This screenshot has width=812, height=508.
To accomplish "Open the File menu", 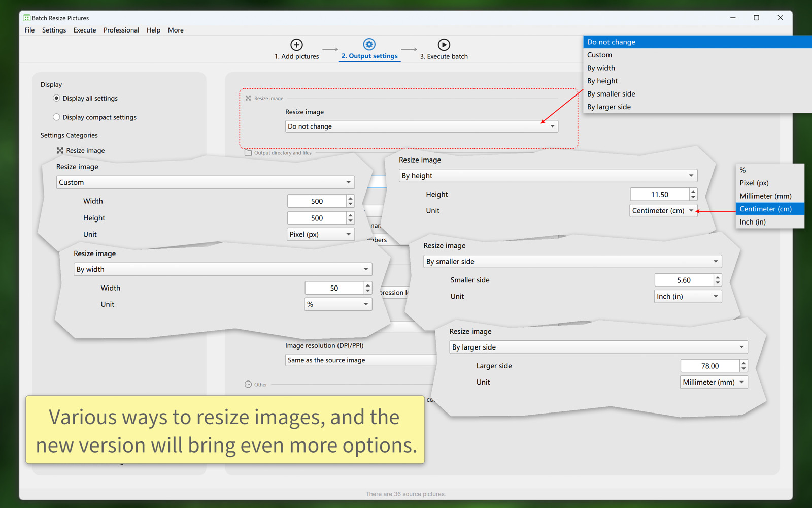I will [x=29, y=30].
